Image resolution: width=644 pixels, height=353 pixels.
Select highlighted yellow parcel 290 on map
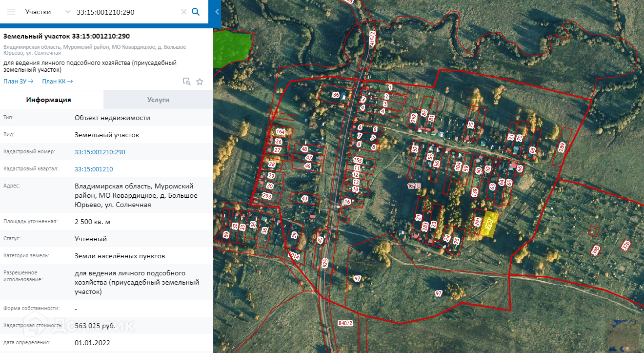(490, 225)
